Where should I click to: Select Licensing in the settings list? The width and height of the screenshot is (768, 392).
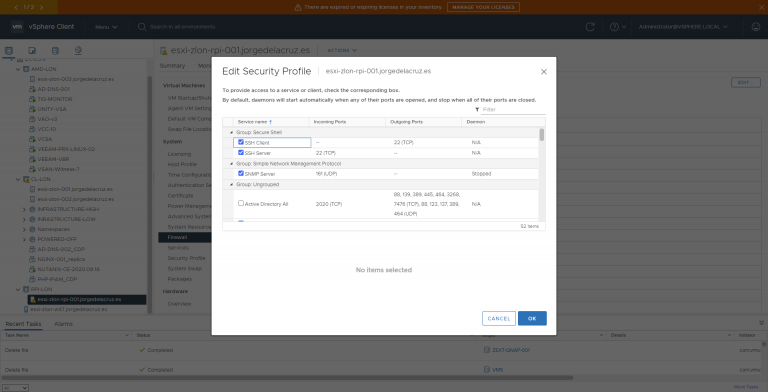click(x=179, y=154)
